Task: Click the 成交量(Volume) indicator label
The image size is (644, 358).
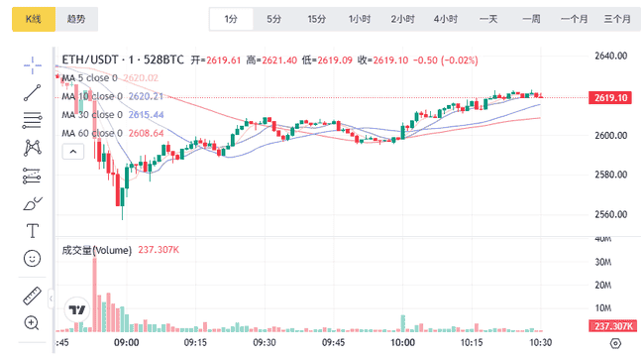Action: click(96, 250)
